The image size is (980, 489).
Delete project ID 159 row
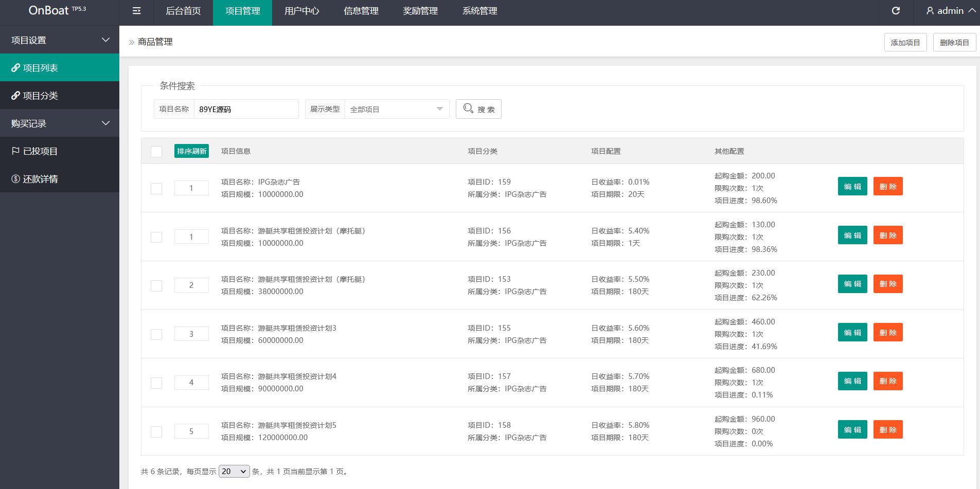tap(888, 186)
